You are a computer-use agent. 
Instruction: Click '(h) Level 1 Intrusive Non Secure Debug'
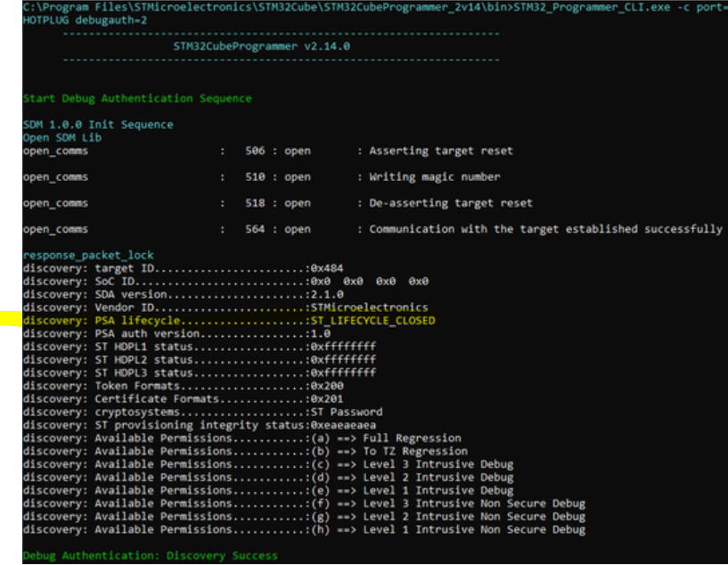pos(448,529)
